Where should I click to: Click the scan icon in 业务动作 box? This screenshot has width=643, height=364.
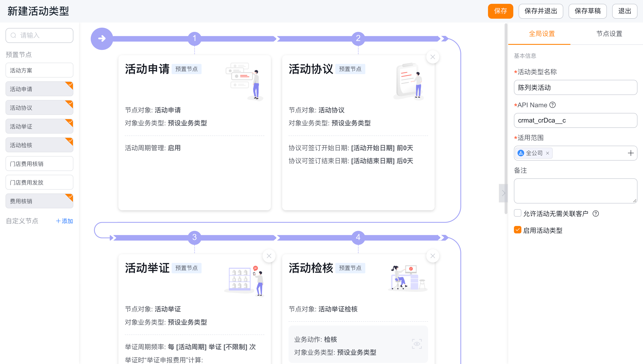417,344
